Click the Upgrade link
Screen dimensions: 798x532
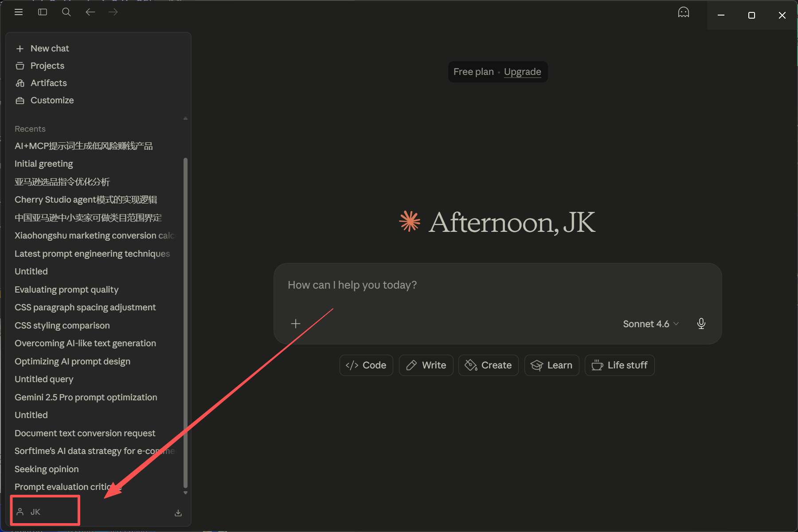(522, 72)
